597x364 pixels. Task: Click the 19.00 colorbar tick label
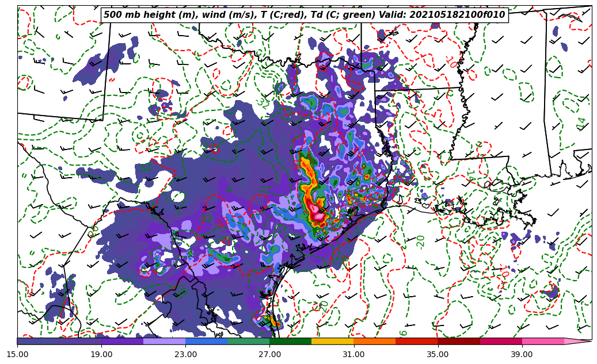click(101, 354)
